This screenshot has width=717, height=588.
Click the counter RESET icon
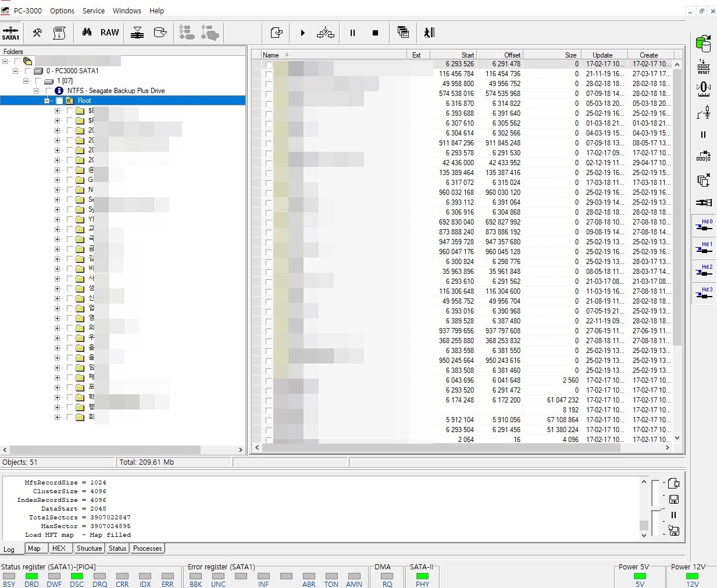[704, 66]
